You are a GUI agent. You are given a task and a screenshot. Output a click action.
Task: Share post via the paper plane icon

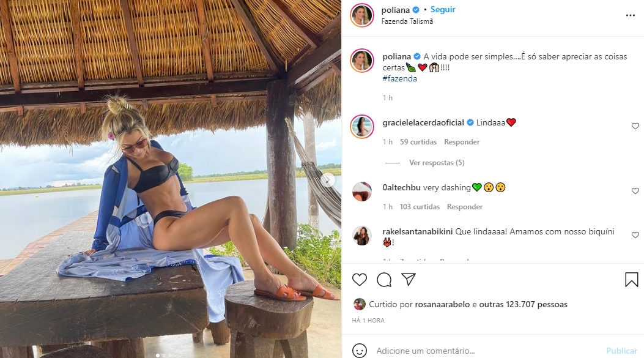pyautogui.click(x=409, y=280)
